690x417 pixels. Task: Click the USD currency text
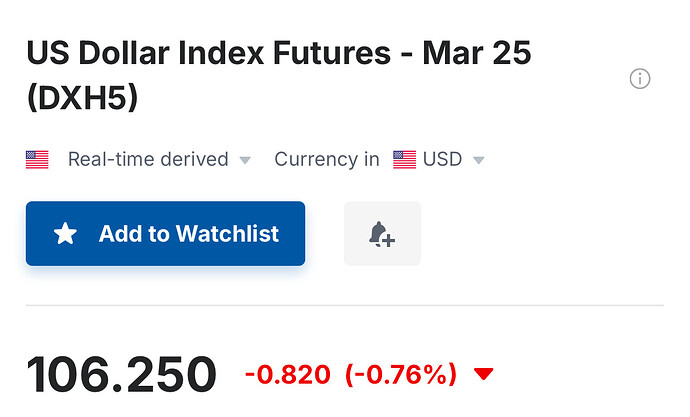pos(442,159)
